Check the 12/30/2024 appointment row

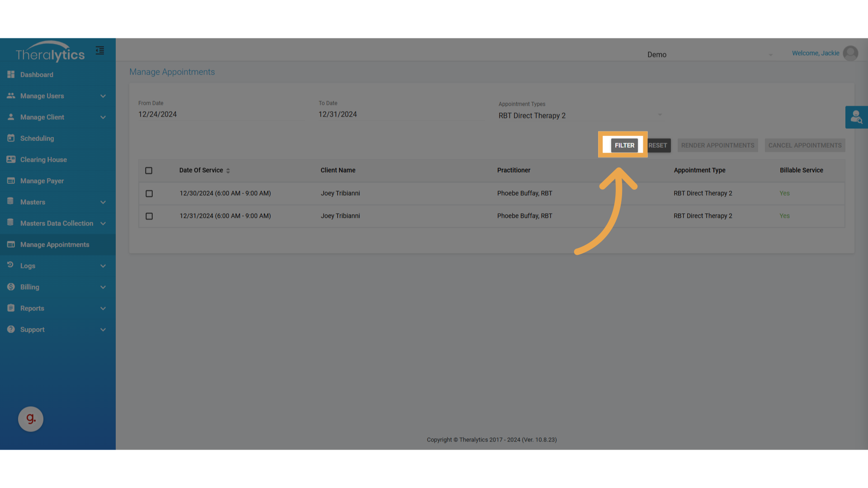click(149, 193)
